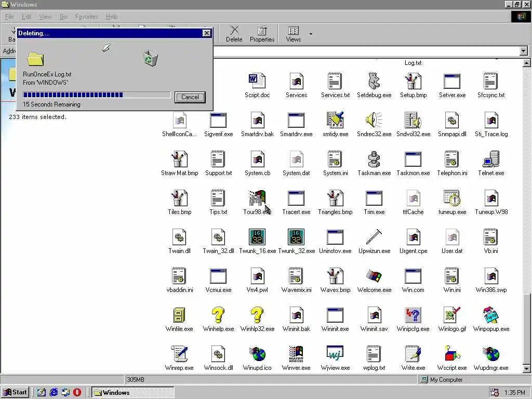Viewport: 532px width, 399px height.
Task: Select the smtidy.exe broom icon
Action: pos(335,120)
